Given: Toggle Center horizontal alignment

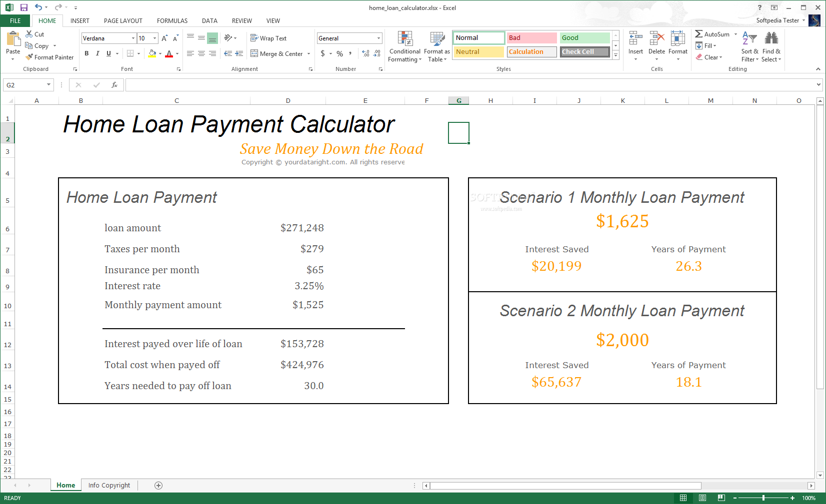Looking at the screenshot, I should 201,53.
